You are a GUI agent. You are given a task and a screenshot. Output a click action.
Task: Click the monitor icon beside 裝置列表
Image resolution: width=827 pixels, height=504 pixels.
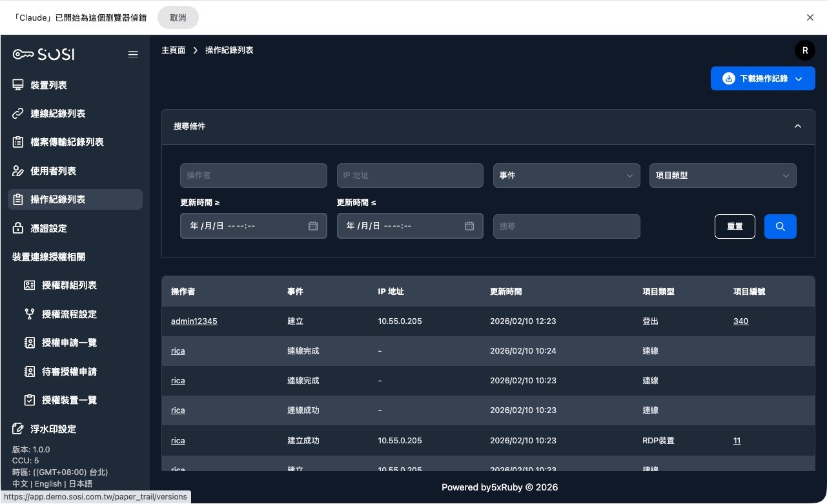(18, 85)
